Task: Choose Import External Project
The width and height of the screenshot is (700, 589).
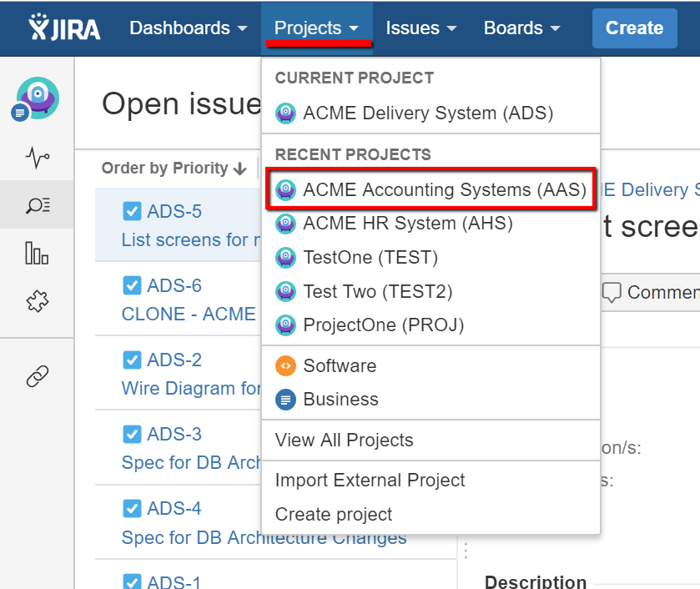Action: tap(431, 481)
